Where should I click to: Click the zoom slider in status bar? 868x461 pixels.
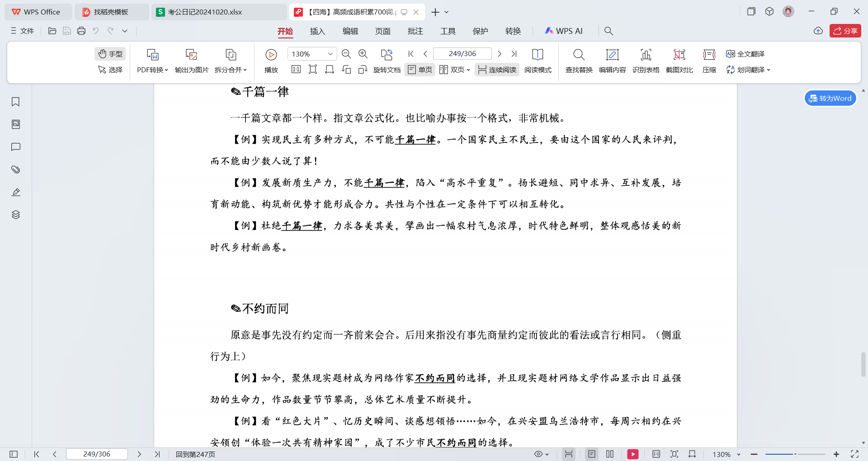coord(795,454)
